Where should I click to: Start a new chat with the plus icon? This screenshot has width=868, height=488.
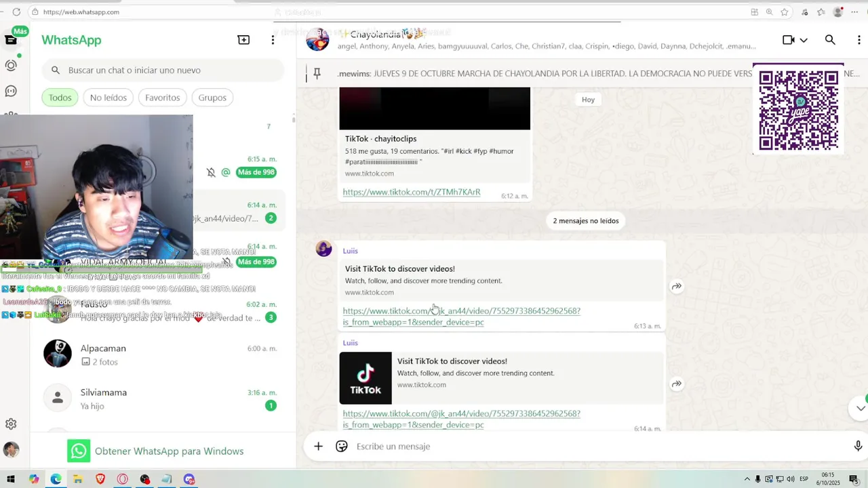pyautogui.click(x=243, y=40)
